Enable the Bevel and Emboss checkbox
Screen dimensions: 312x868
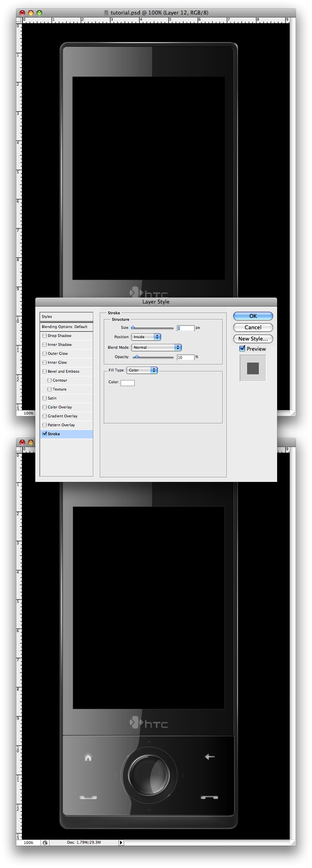45,371
